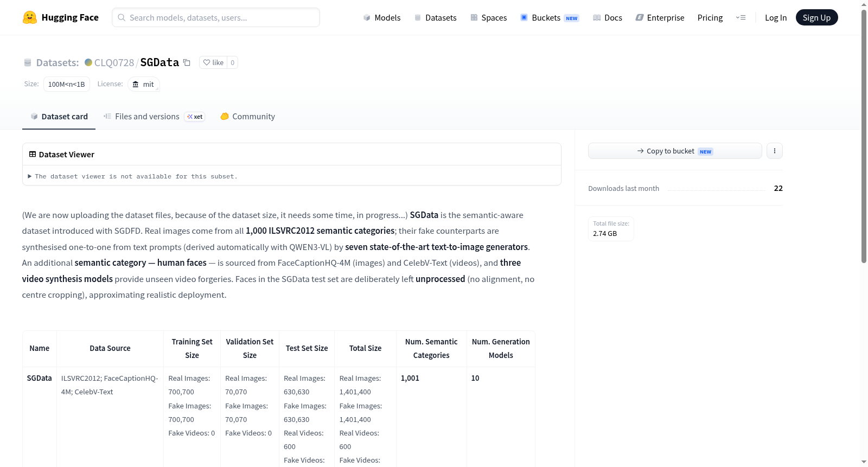Viewport: 868px width, 467px height.
Task: Select the Dataset card tab
Action: click(x=59, y=117)
